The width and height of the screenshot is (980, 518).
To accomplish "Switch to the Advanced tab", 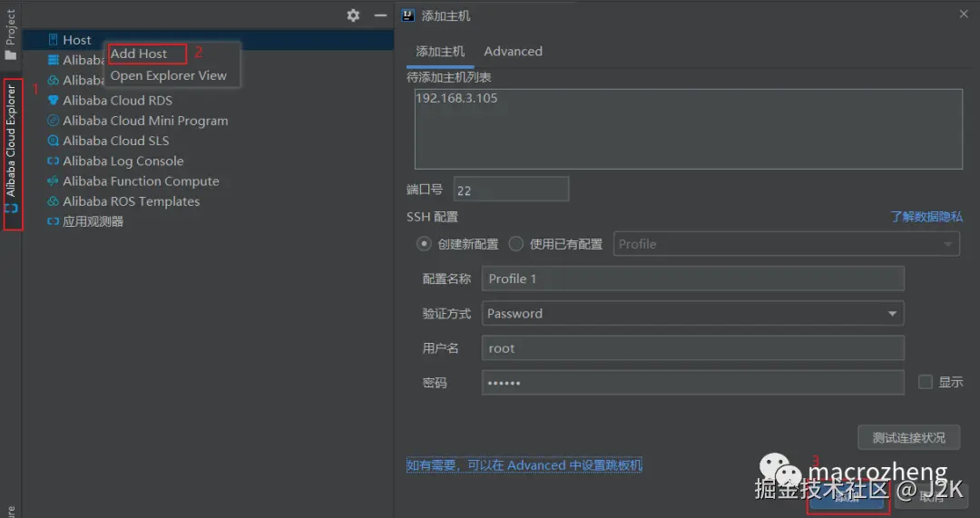I will point(513,52).
